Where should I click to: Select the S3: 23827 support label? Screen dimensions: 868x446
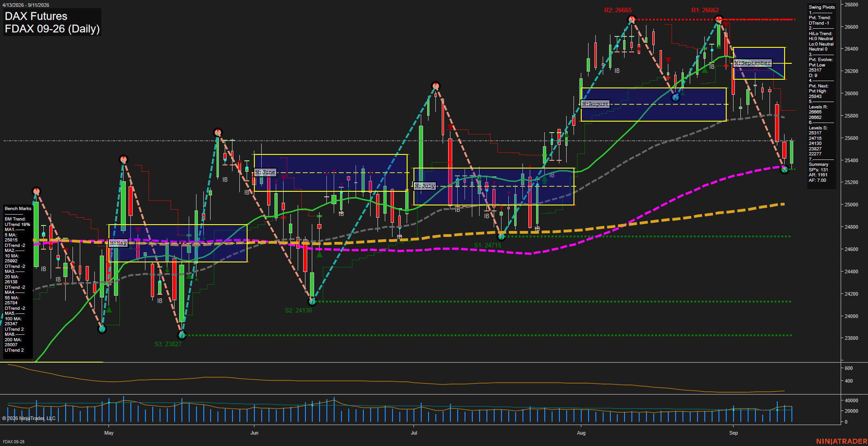pos(168,344)
